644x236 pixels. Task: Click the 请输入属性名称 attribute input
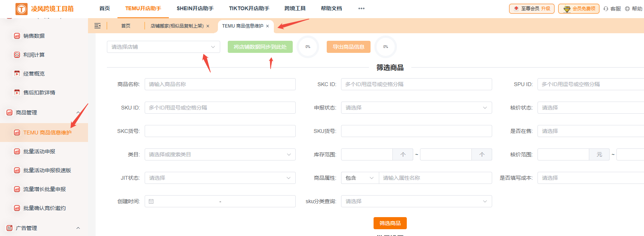pos(436,178)
